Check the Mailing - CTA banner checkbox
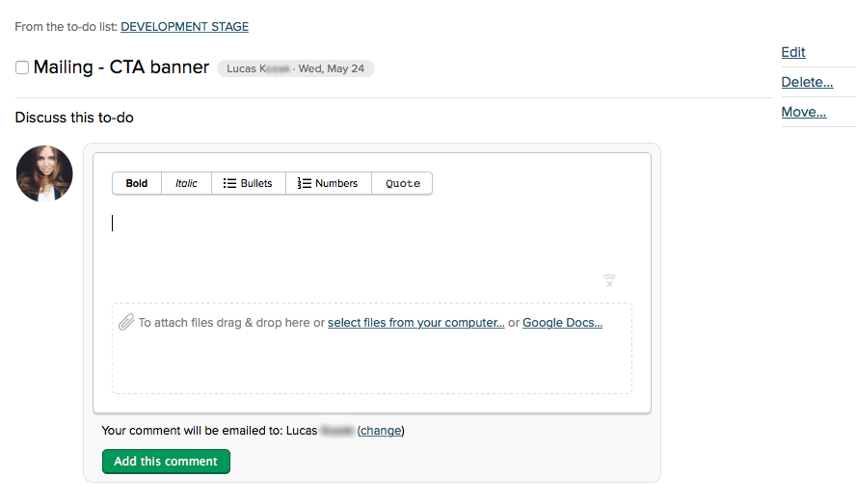The height and width of the screenshot is (504, 856). tap(22, 68)
